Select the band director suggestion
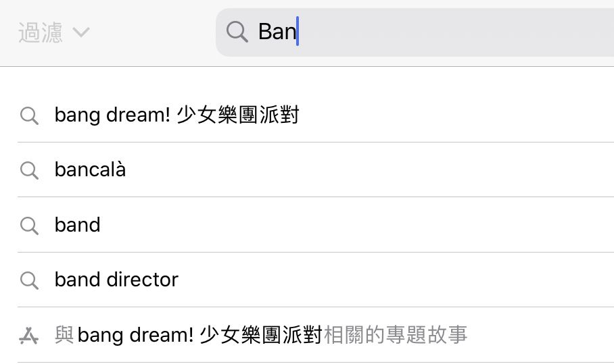 tap(116, 280)
